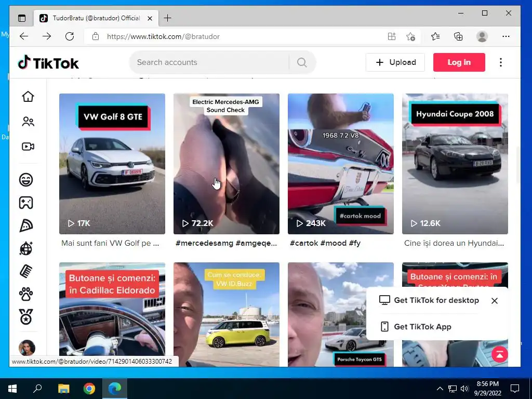The image size is (532, 399).
Task: Open the For You home icon in sidebar
Action: tap(28, 97)
